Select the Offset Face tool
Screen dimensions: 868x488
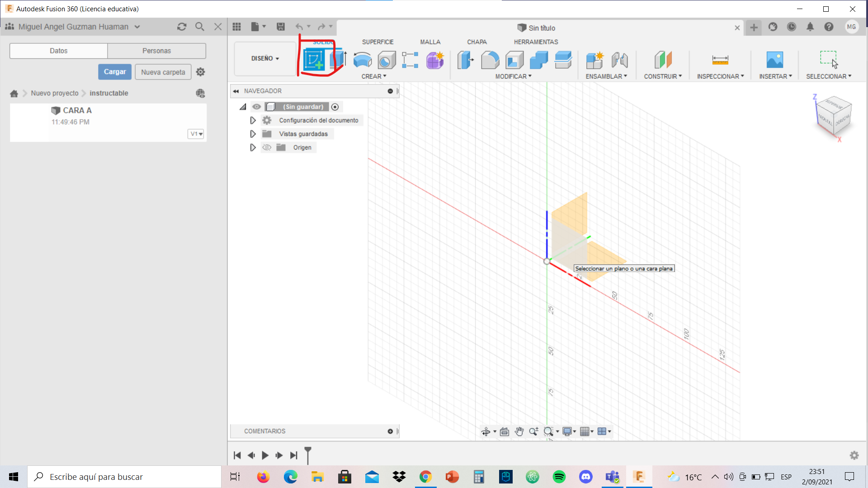[x=563, y=60]
